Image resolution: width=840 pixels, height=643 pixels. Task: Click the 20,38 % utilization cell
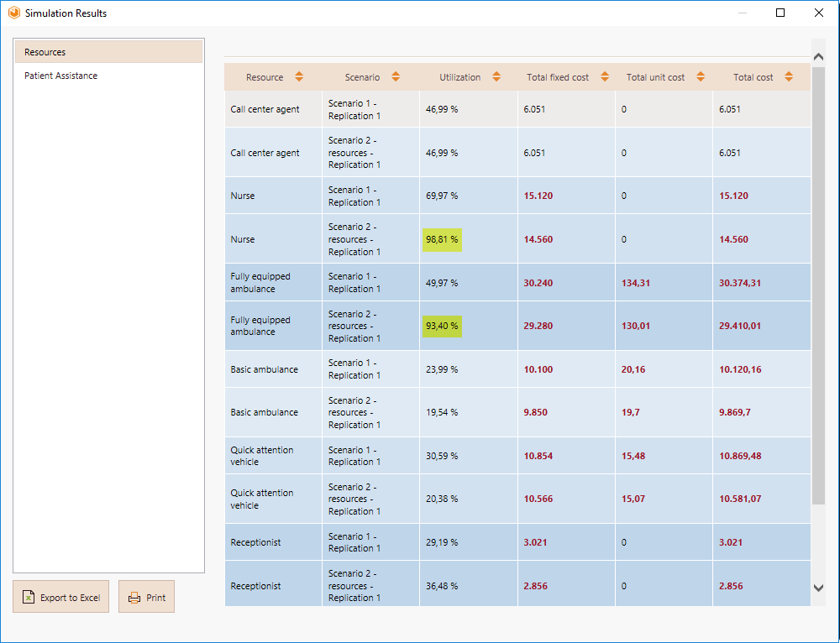(x=442, y=499)
